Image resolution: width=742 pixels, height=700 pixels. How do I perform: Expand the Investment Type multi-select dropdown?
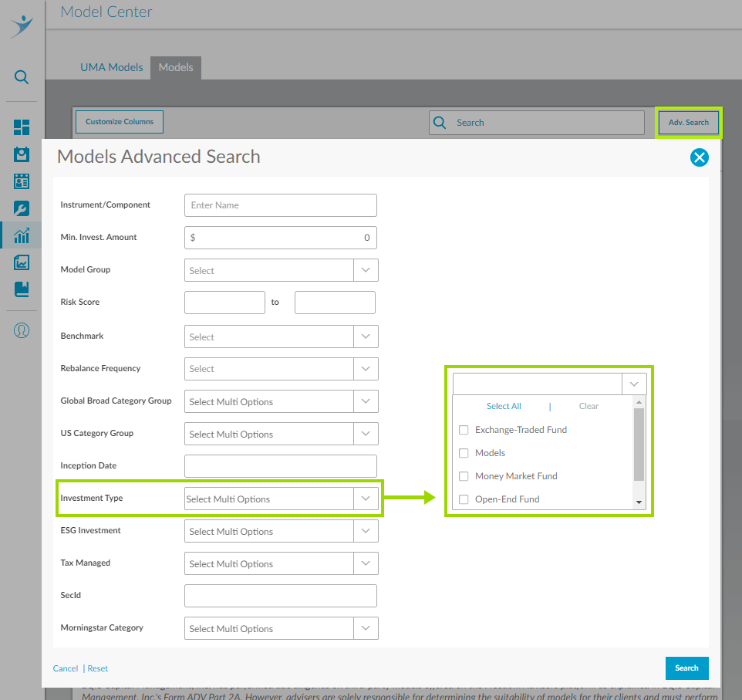click(x=366, y=499)
